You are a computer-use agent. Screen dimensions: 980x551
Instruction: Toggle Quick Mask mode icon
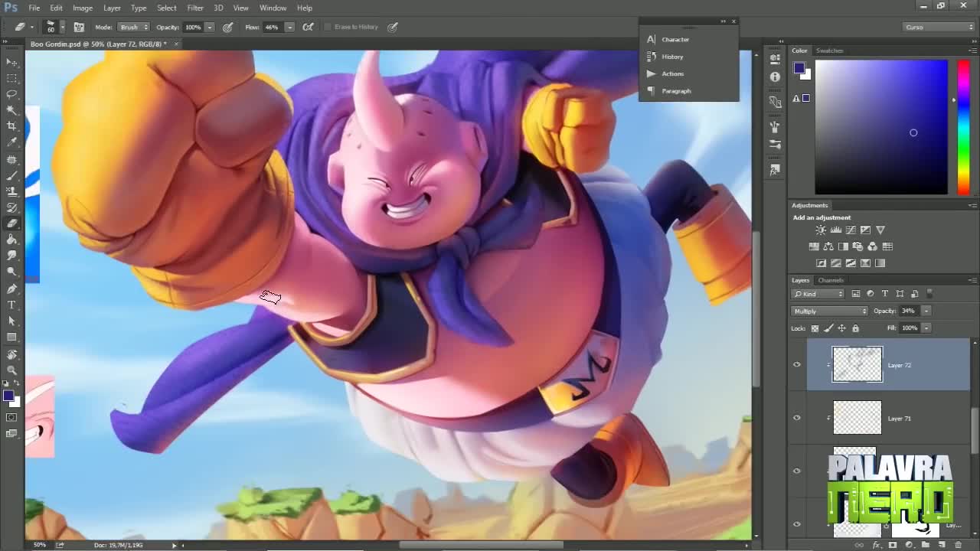[x=11, y=417]
